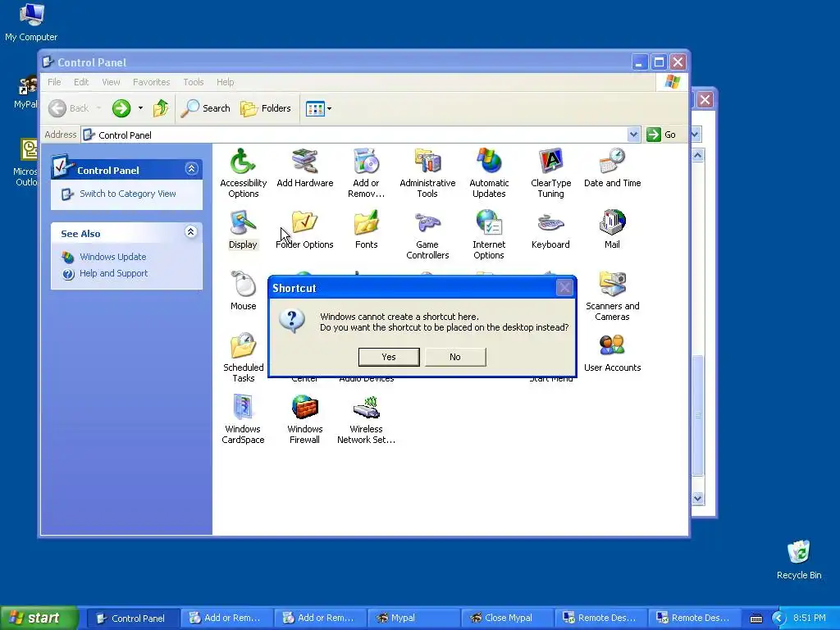Viewport: 840px width, 630px height.
Task: Open the Views dropdown button
Action: coord(319,108)
